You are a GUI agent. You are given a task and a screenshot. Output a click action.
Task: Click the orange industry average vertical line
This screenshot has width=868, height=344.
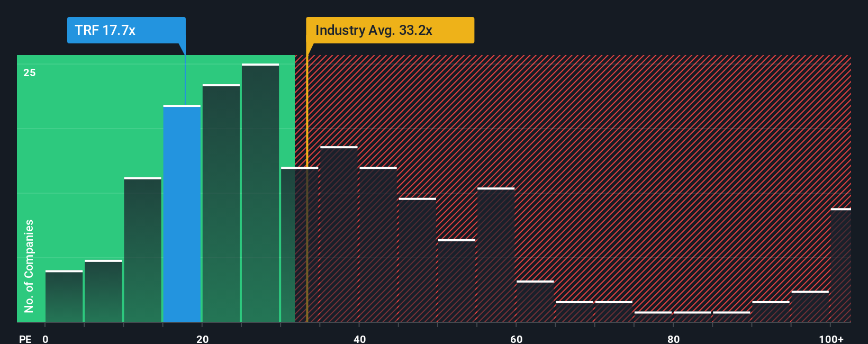(x=307, y=188)
